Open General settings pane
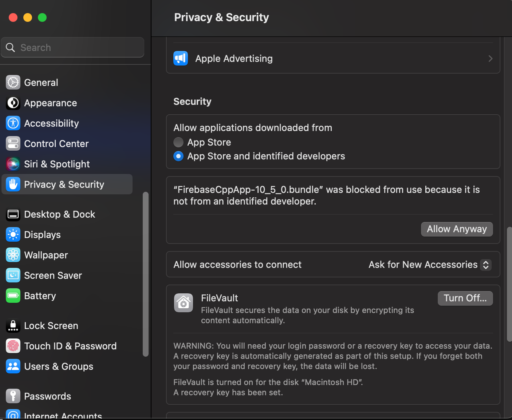 (x=67, y=83)
